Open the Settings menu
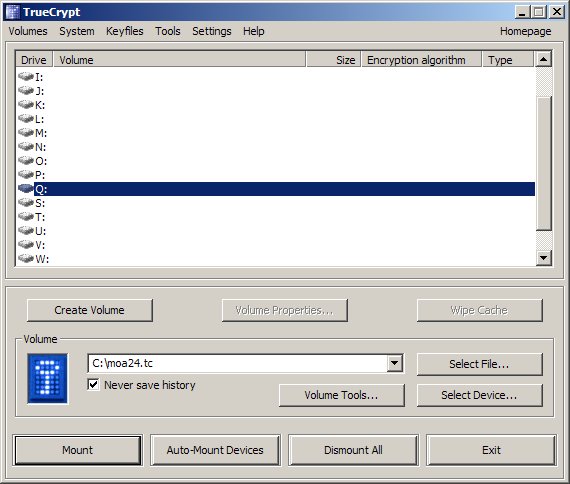The width and height of the screenshot is (570, 484). point(212,31)
